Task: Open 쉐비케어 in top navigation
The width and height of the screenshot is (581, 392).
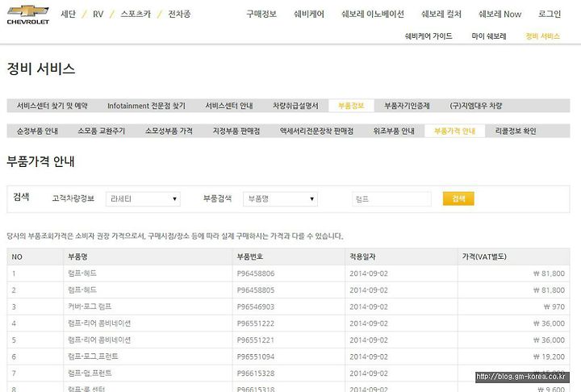Action: (308, 14)
